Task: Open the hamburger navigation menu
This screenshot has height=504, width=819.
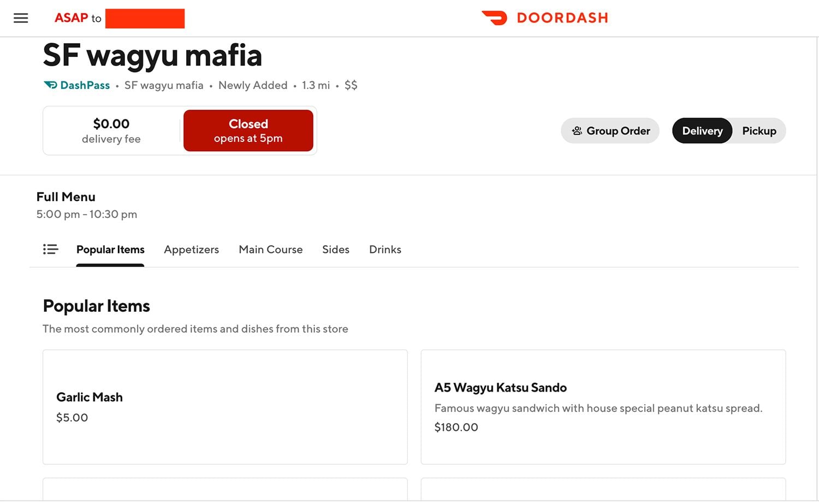Action: [x=21, y=18]
